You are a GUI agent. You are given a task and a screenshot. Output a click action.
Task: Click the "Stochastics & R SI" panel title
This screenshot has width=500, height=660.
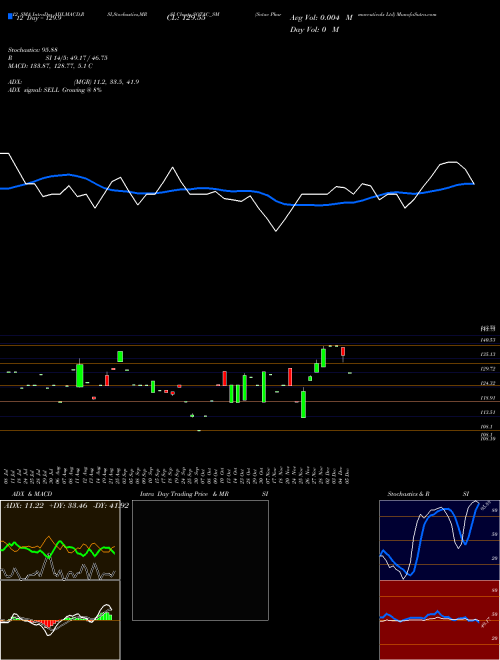[x=428, y=494]
